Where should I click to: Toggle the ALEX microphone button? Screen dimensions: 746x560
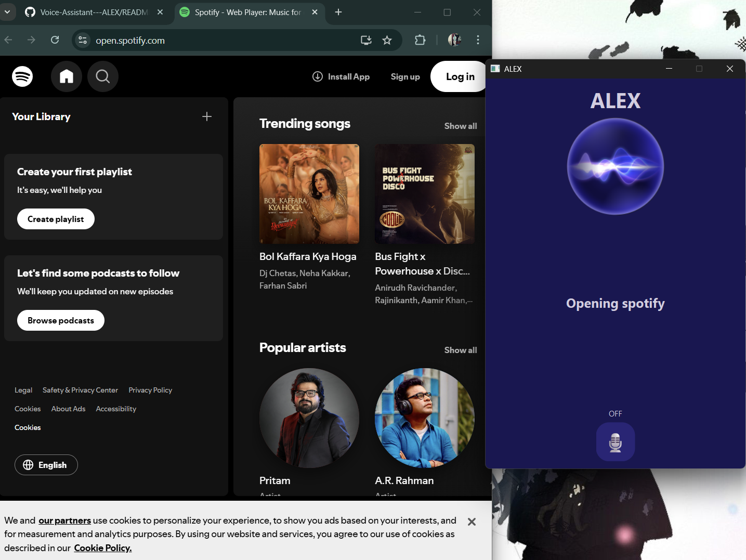tap(615, 442)
